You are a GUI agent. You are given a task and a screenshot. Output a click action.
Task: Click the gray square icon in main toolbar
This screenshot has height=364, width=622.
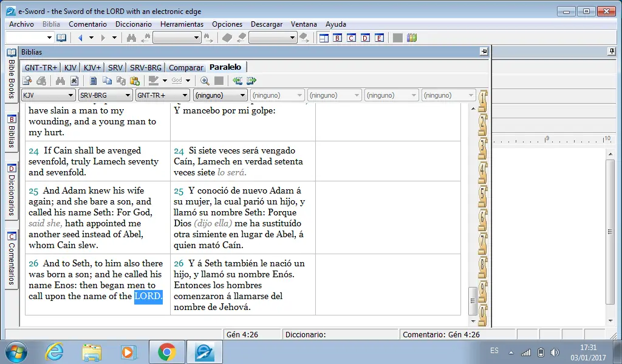pos(397,38)
